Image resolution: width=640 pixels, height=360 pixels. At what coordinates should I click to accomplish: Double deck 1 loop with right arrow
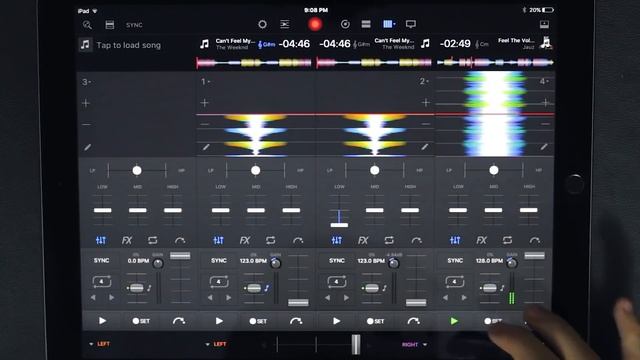click(229, 298)
